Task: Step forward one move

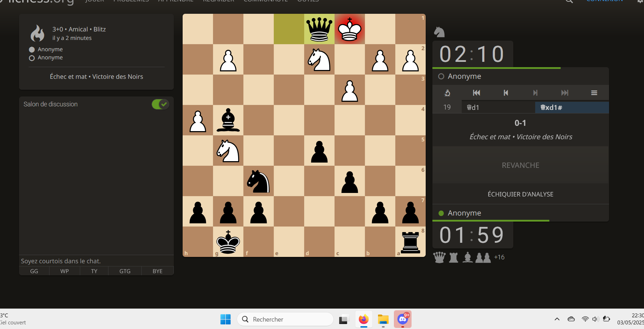Action: (535, 93)
